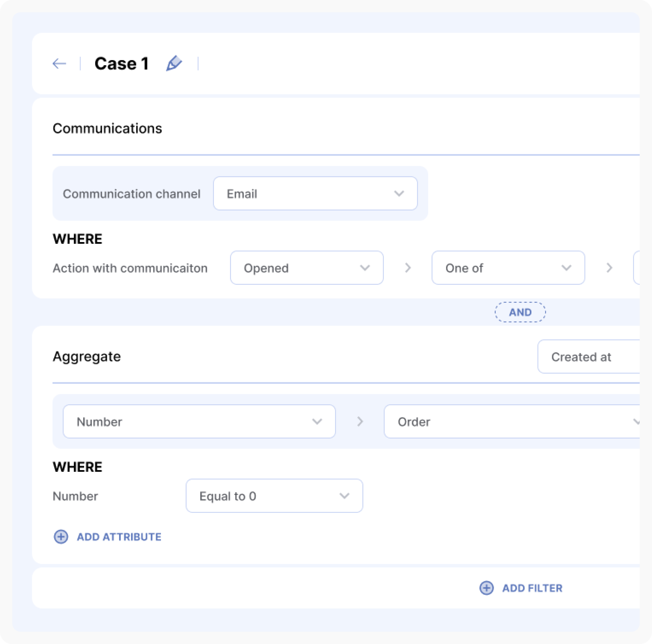Click the ADD FILTER button
Image resolution: width=652 pixels, height=644 pixels.
[532, 588]
